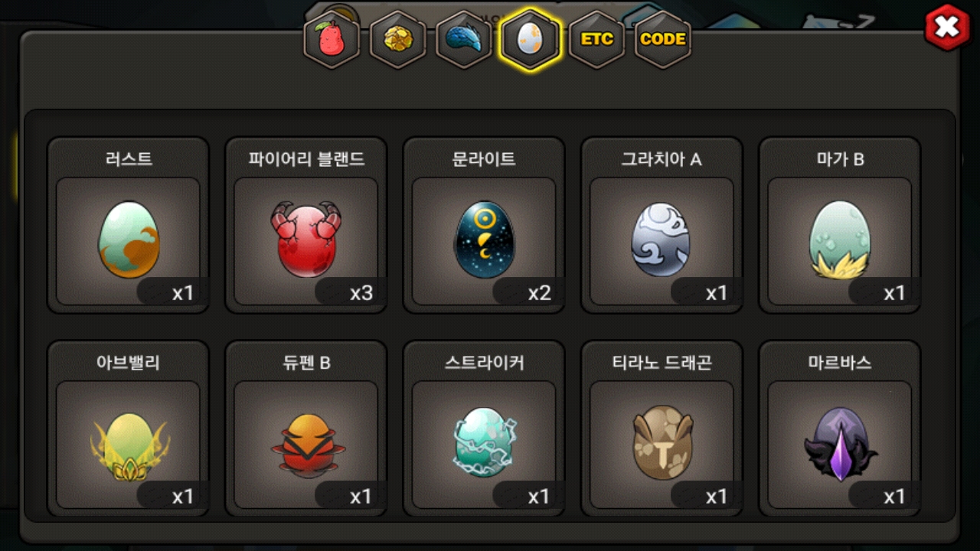980x551 pixels.
Task: Choose the orange 듀펜 B egg
Action: point(306,445)
